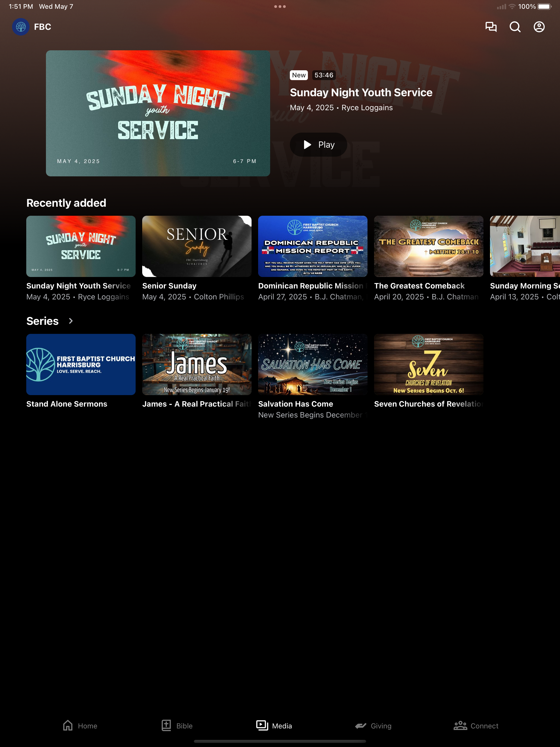Screen dimensions: 560x747
Task: Switch to the Giving tab label
Action: (x=381, y=726)
